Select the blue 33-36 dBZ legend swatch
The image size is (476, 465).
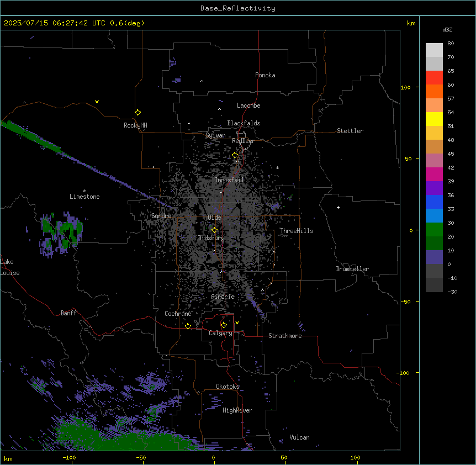point(434,202)
